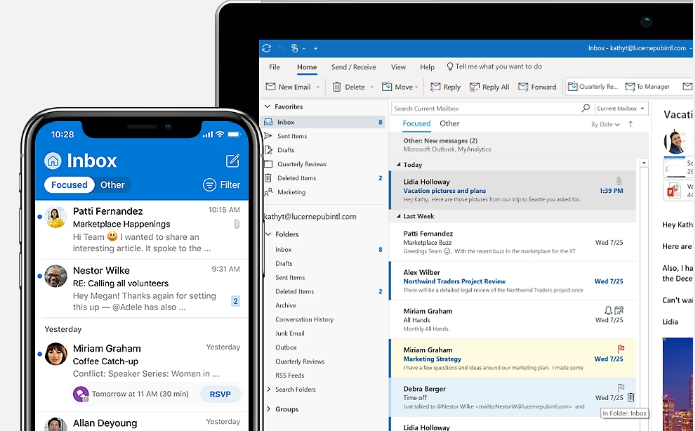The width and height of the screenshot is (695, 431).
Task: Click the search magnifier icon
Action: (586, 108)
